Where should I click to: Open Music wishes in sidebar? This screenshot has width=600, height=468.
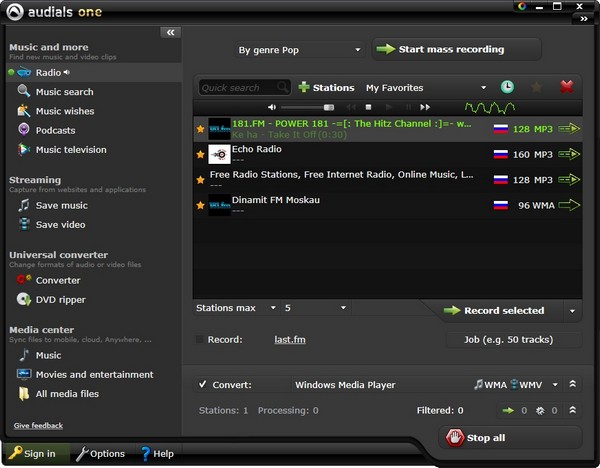[65, 111]
